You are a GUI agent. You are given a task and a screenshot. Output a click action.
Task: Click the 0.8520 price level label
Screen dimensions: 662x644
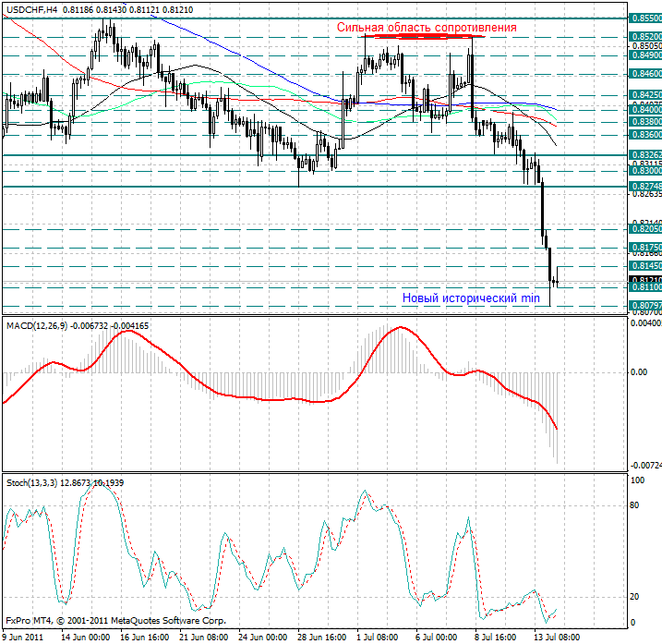click(644, 36)
